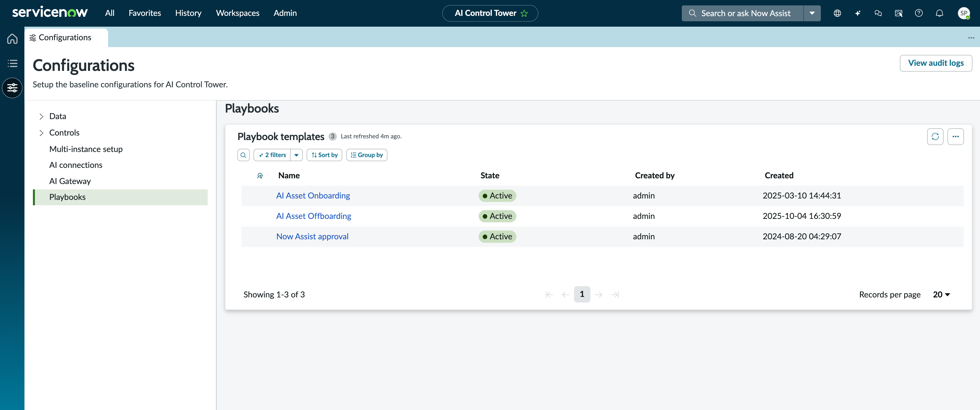This screenshot has width=980, height=410.
Task: Open the Now Assist sparkle icon
Action: click(857, 13)
